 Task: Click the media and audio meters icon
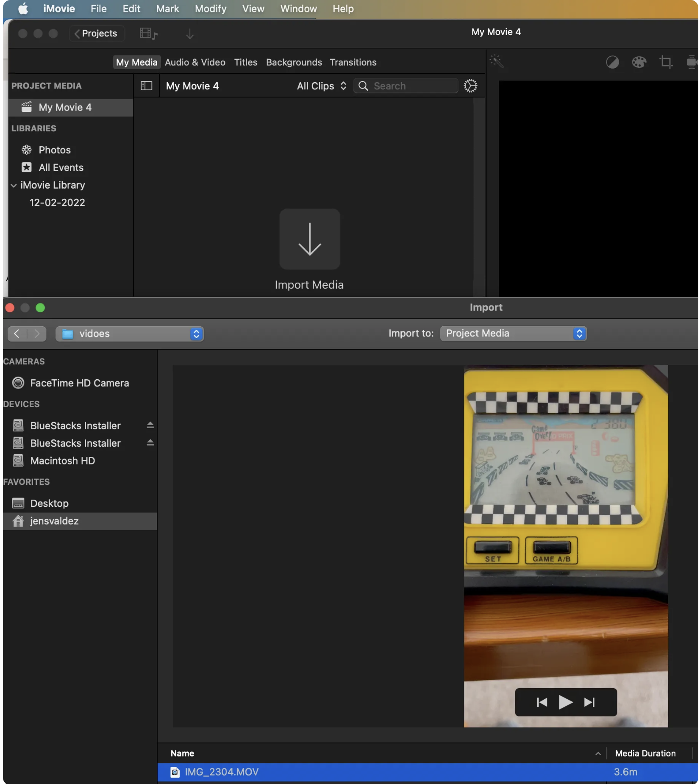coord(148,33)
